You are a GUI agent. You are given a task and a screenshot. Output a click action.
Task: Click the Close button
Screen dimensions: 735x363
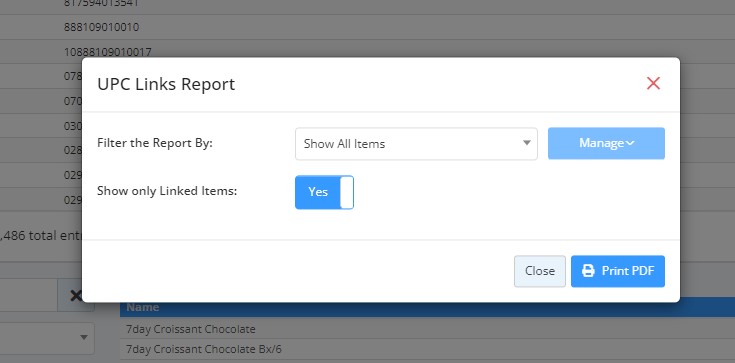tap(540, 271)
